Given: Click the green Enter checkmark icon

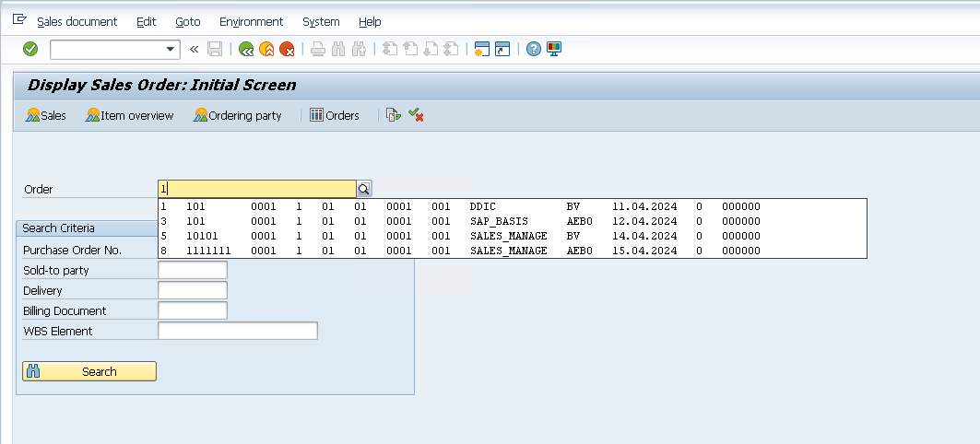Looking at the screenshot, I should pyautogui.click(x=30, y=49).
